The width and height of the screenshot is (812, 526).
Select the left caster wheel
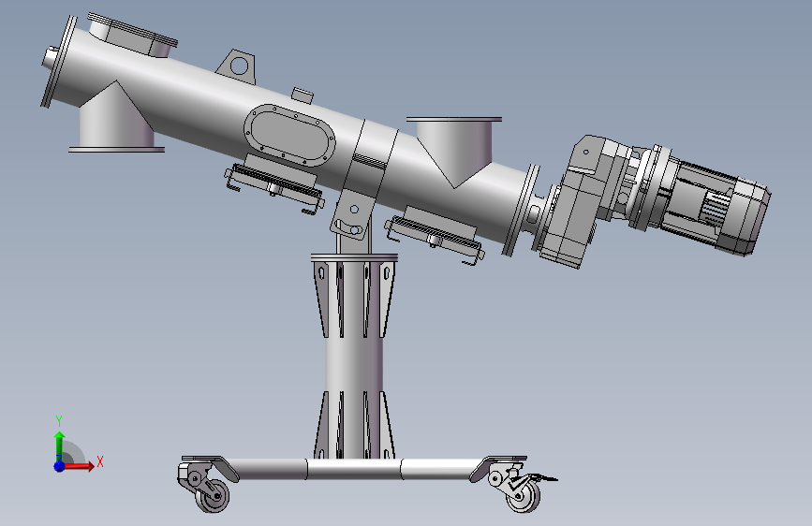213,495
